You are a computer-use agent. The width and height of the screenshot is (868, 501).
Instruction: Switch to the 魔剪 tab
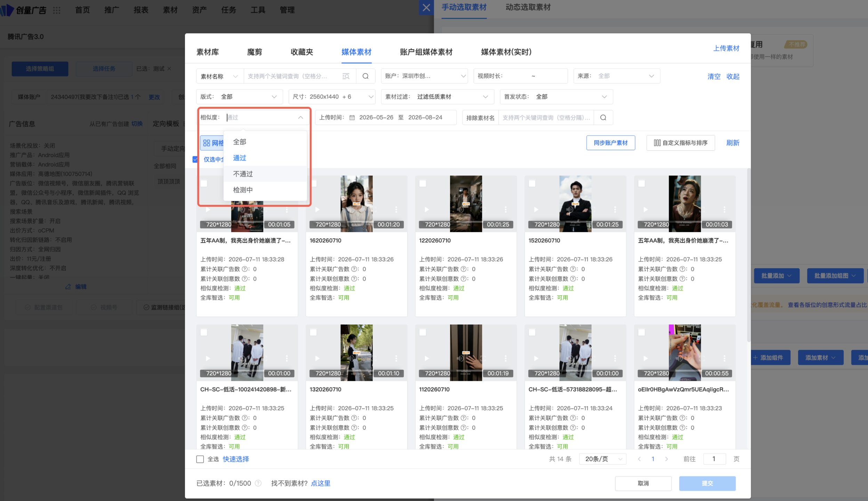point(255,52)
